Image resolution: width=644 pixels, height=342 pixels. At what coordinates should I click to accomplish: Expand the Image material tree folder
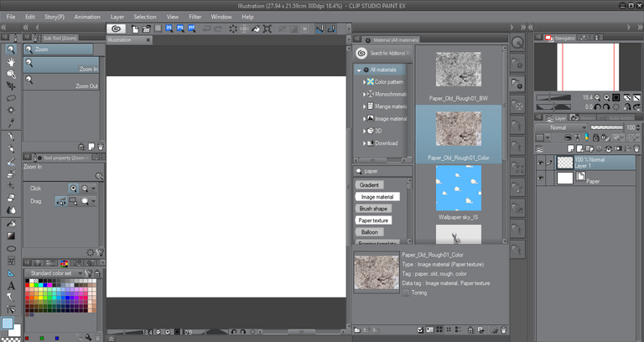(364, 119)
